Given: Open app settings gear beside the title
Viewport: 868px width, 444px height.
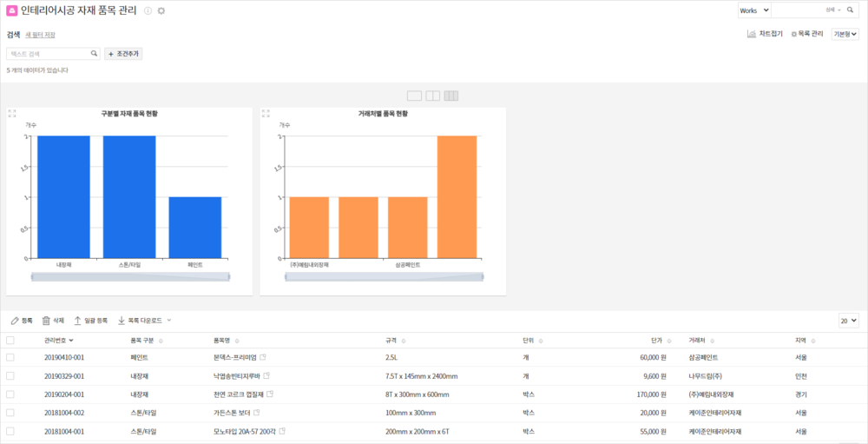Looking at the screenshot, I should point(161,10).
